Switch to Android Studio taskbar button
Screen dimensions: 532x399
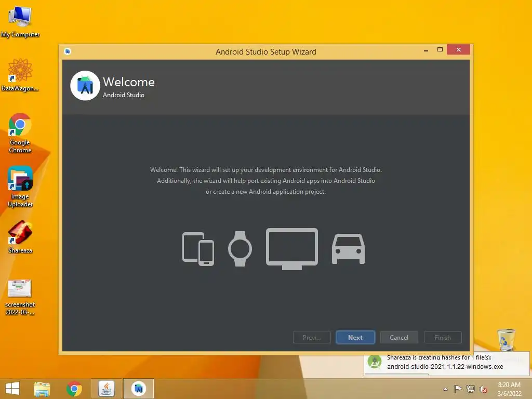tap(138, 389)
